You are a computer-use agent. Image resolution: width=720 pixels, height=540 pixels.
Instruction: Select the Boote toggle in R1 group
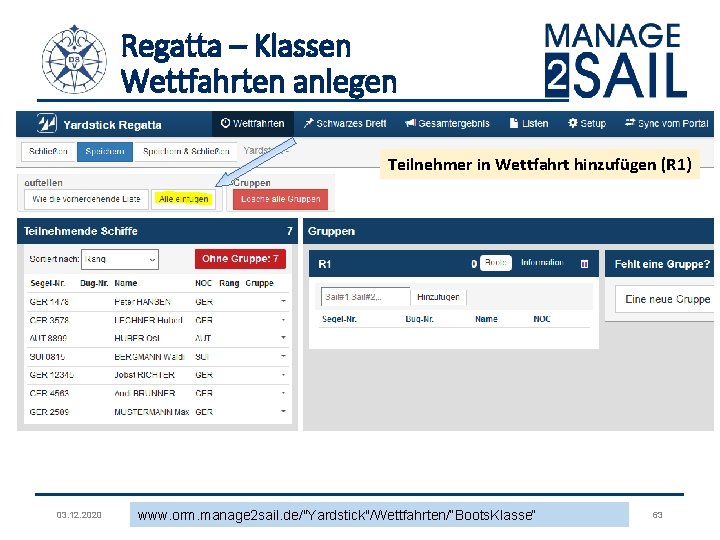[x=495, y=263]
